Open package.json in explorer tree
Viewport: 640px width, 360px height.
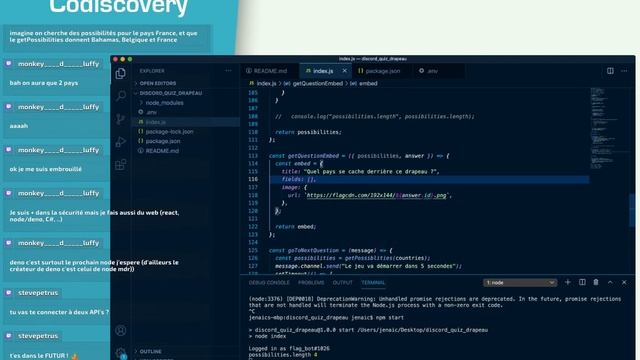point(186,141)
